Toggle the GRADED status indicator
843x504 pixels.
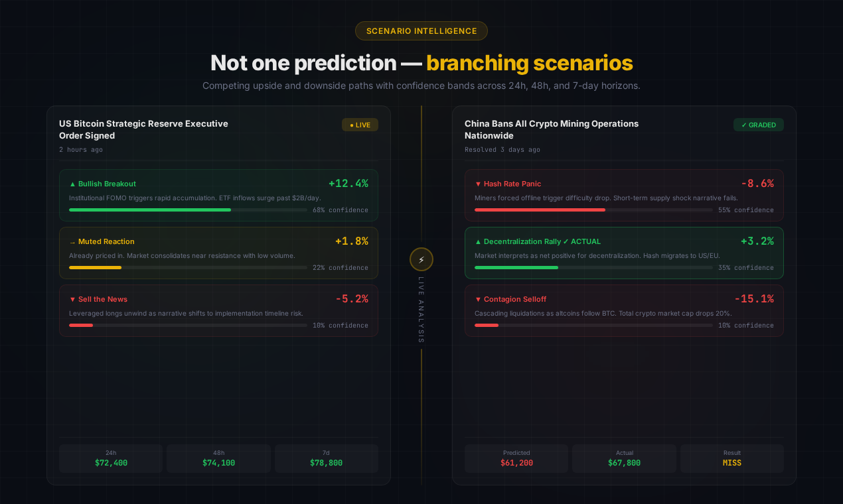point(758,125)
